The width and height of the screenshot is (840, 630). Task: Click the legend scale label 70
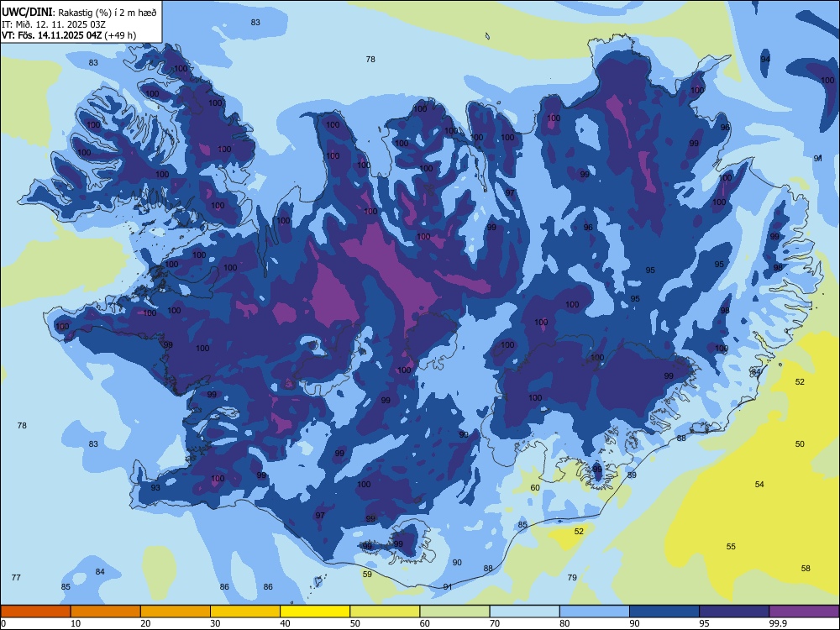495,623
